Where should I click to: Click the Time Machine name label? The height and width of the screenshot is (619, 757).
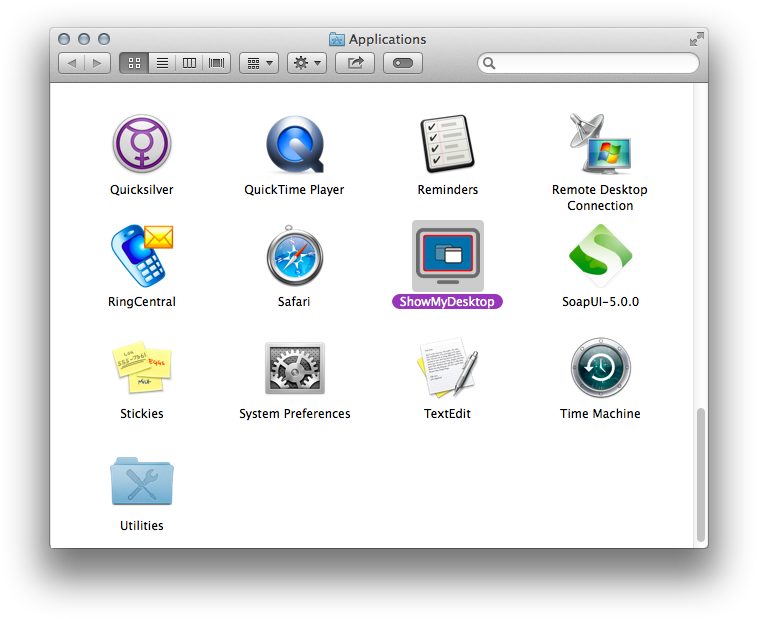coord(600,414)
